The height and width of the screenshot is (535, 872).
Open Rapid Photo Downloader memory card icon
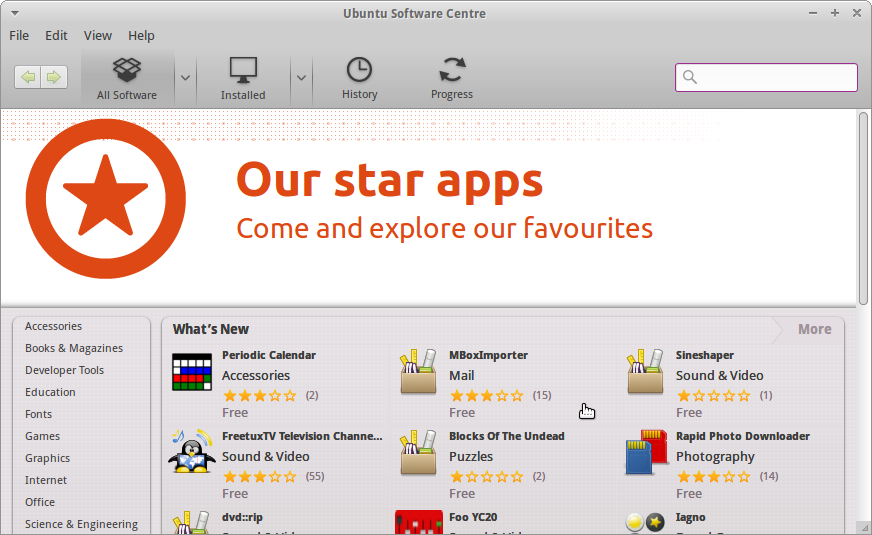click(646, 452)
